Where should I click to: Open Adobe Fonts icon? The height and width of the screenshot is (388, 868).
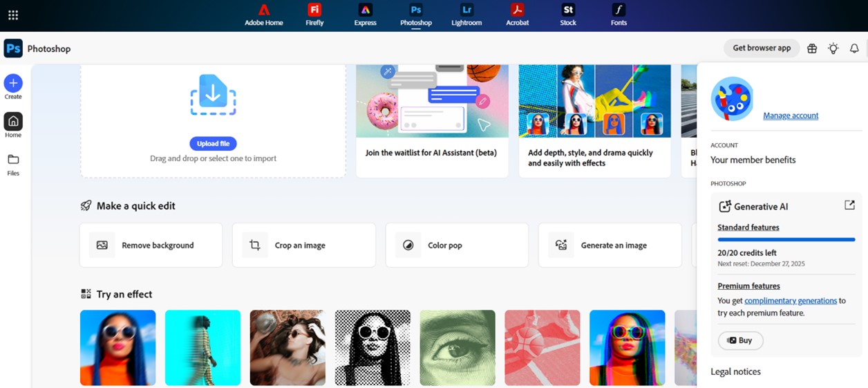[x=619, y=10]
